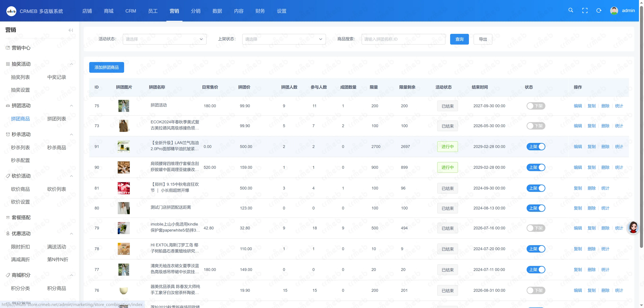Collapse the 优惠活动 menu group

pos(71,234)
